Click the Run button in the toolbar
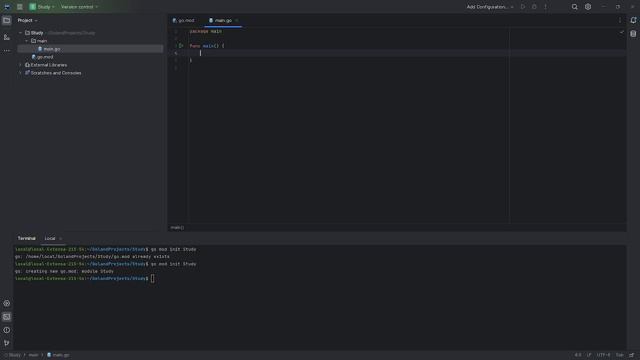Image resolution: width=640 pixels, height=360 pixels. (523, 7)
